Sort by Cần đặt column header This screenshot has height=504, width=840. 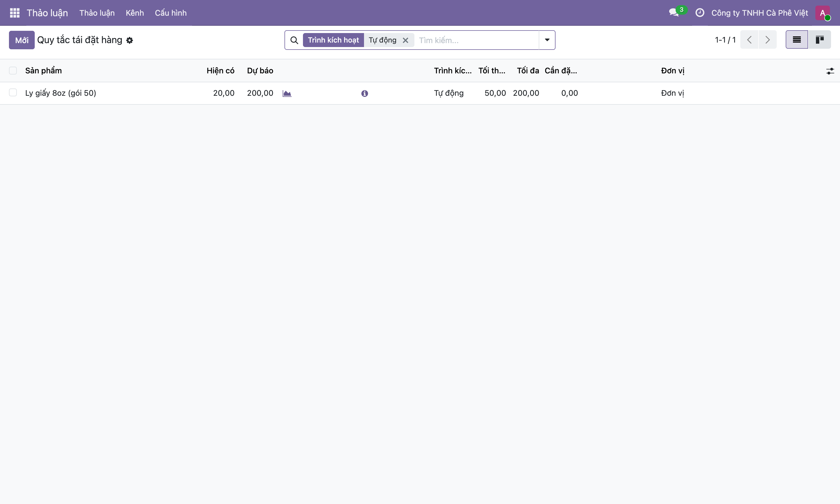click(561, 71)
